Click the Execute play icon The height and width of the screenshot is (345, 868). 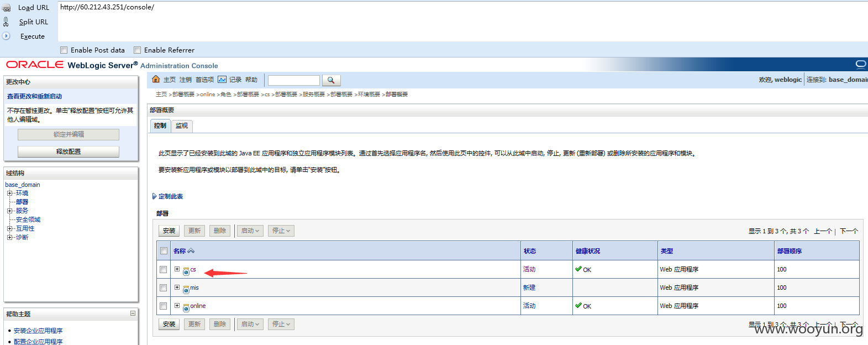[6, 36]
